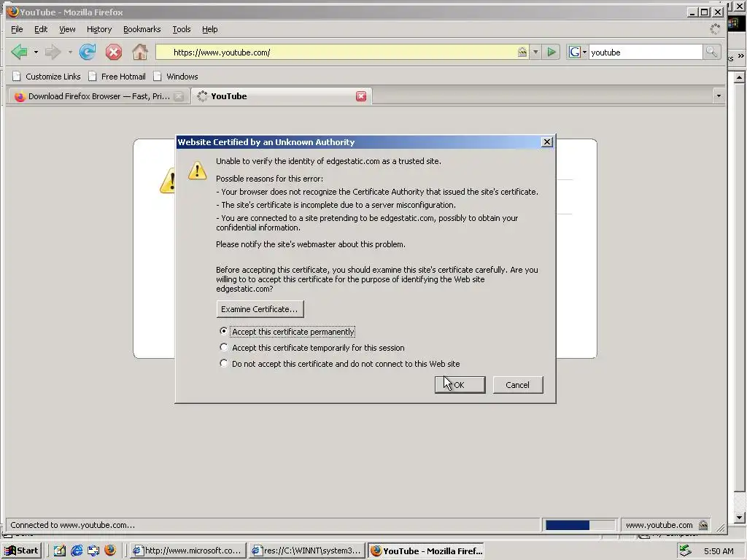Viewport: 747px width, 560px height.
Task: Open the Help menu
Action: pyautogui.click(x=209, y=29)
